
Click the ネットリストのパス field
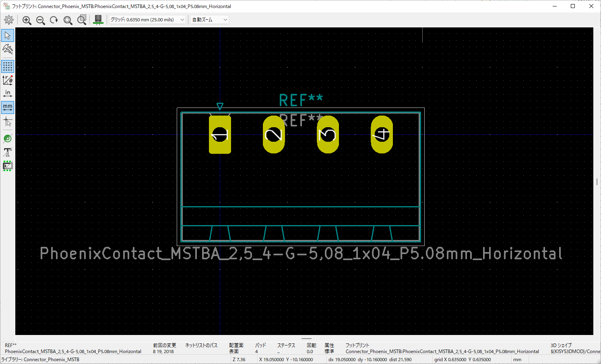[201, 345]
